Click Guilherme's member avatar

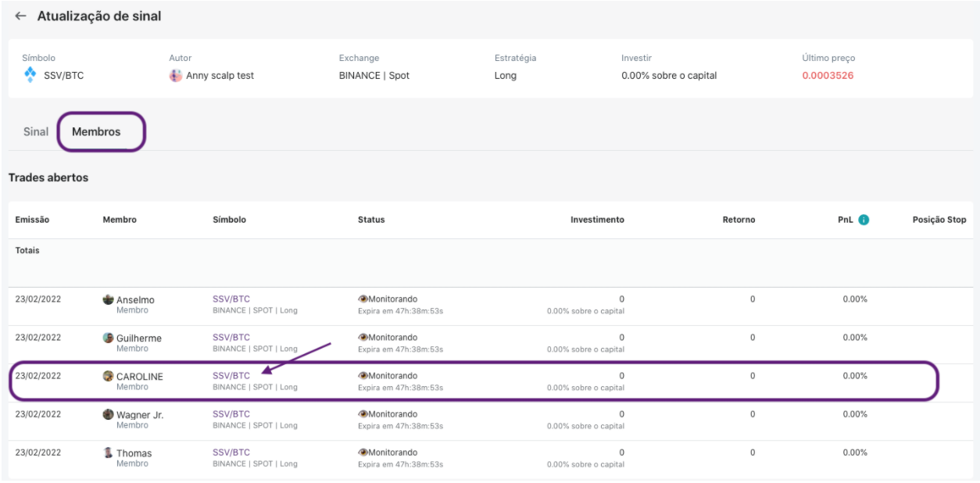coord(108,338)
